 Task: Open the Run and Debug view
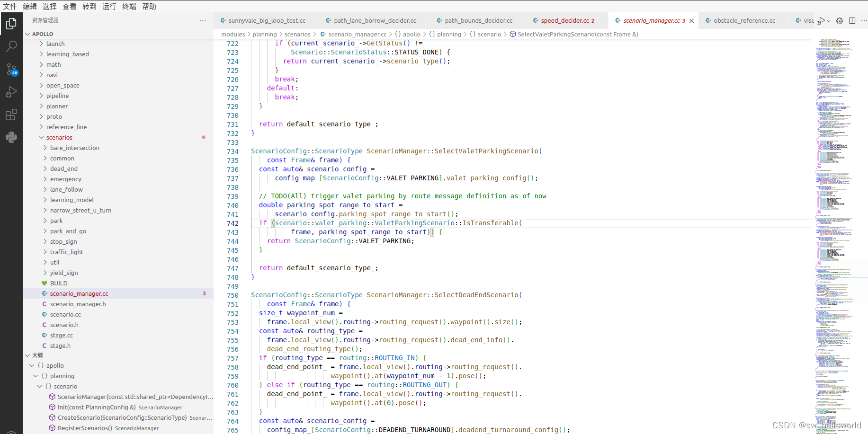pyautogui.click(x=11, y=92)
